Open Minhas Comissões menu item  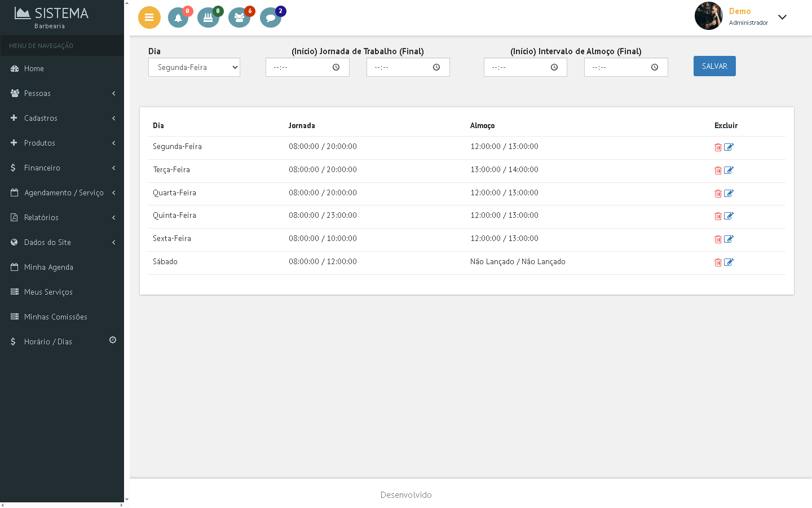point(55,317)
